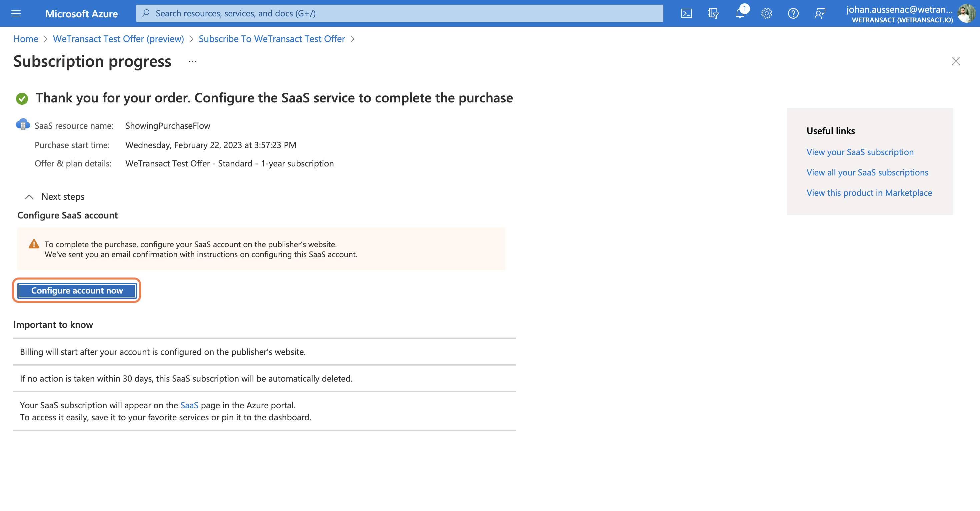
Task: Open View your SaaS subscription link
Action: [x=860, y=152]
